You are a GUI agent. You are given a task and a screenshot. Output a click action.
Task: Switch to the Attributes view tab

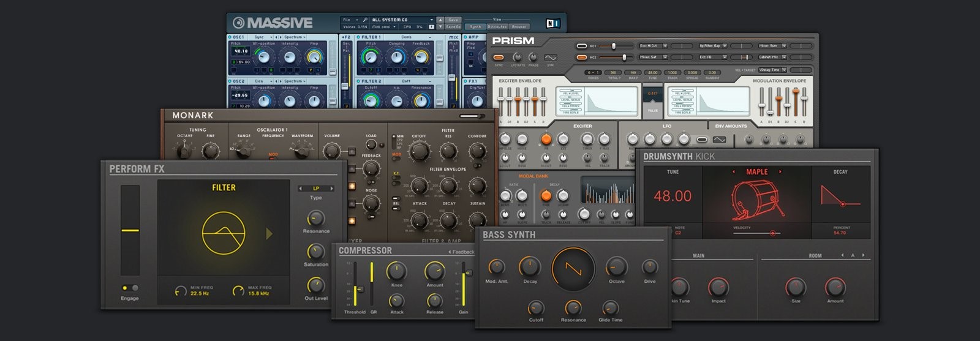497,26
